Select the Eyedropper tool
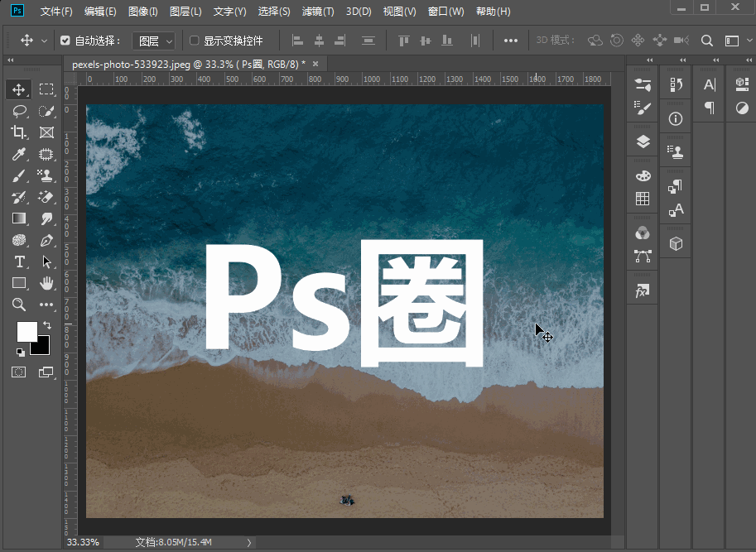Screen dimensions: 756x552 pyautogui.click(x=19, y=154)
